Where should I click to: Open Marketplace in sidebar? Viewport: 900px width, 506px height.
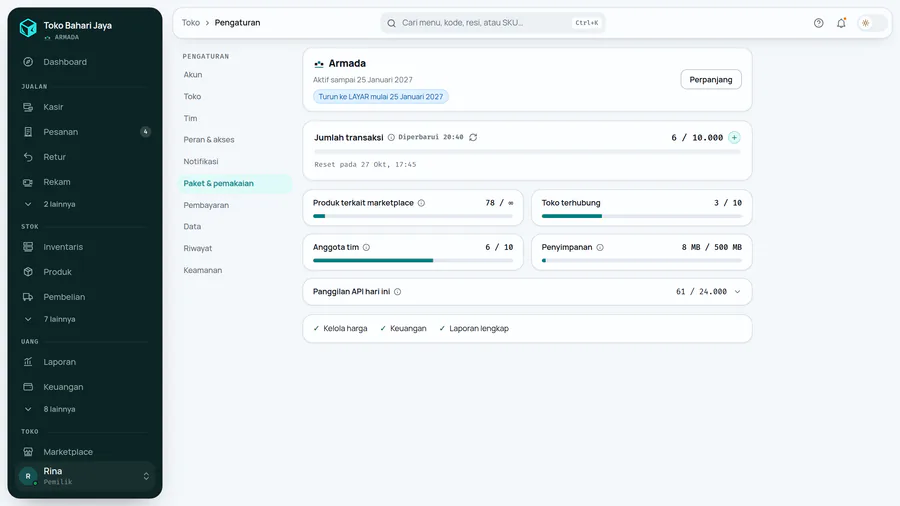pos(85,452)
